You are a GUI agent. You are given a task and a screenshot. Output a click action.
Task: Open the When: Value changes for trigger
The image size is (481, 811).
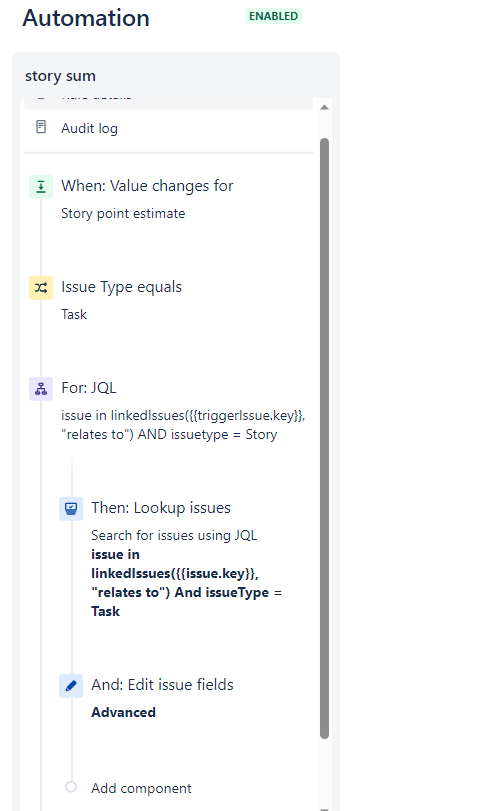[x=147, y=186]
